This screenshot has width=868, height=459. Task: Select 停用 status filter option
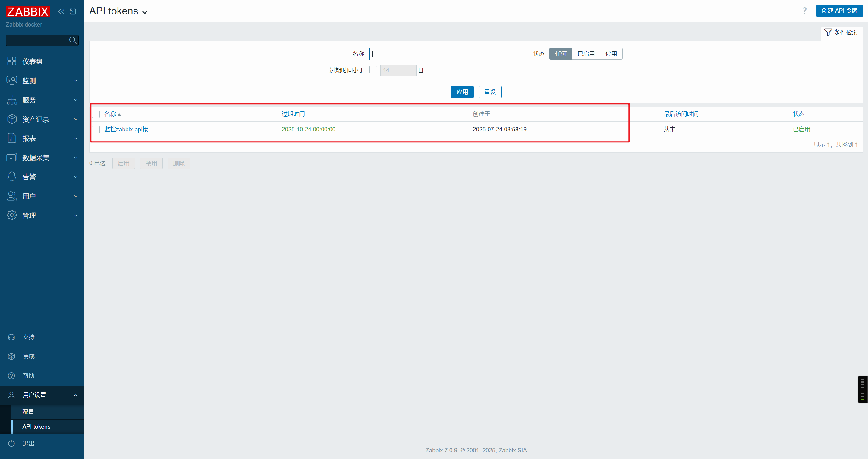coord(611,54)
